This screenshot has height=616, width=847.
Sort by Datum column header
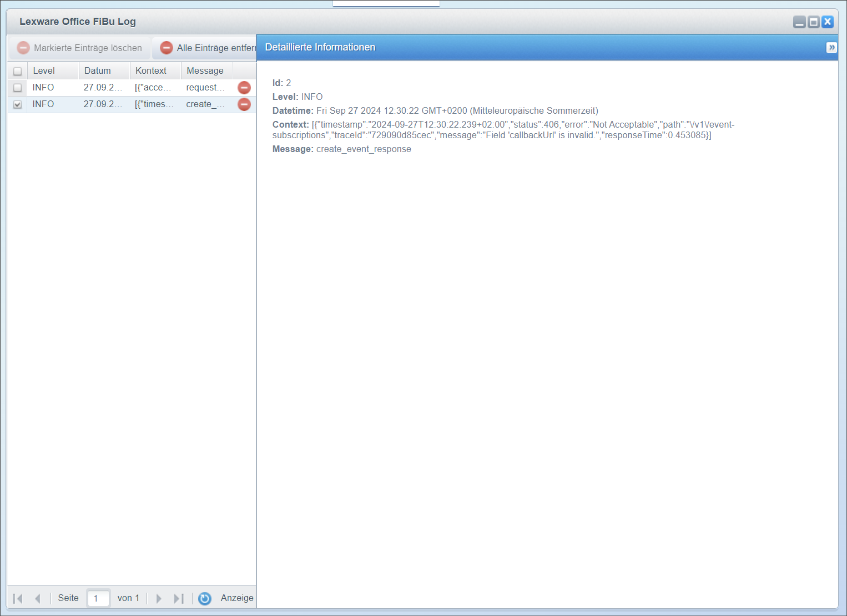click(x=104, y=71)
